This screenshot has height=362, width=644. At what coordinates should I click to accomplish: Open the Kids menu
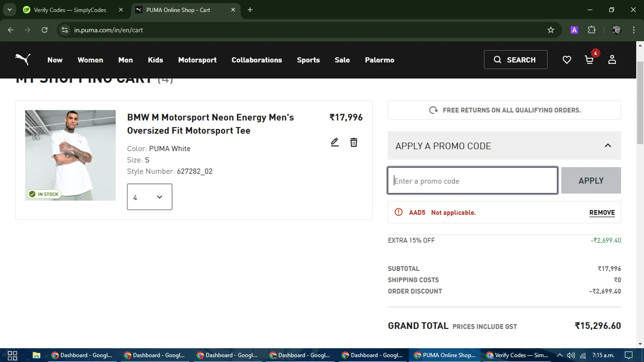pos(155,60)
